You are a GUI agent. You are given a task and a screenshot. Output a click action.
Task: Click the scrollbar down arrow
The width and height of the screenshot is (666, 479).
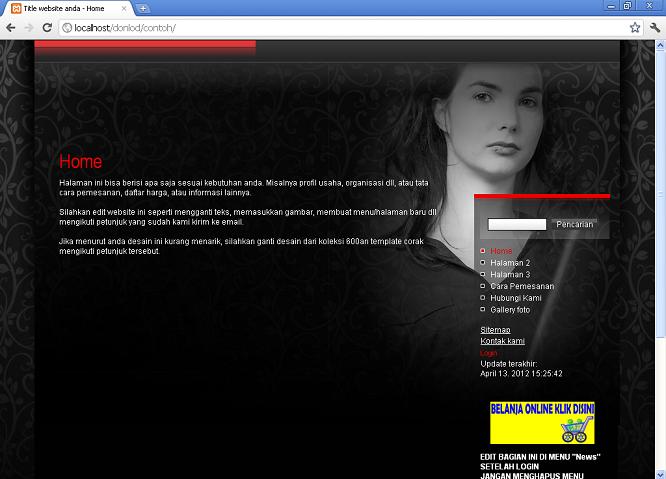660,474
